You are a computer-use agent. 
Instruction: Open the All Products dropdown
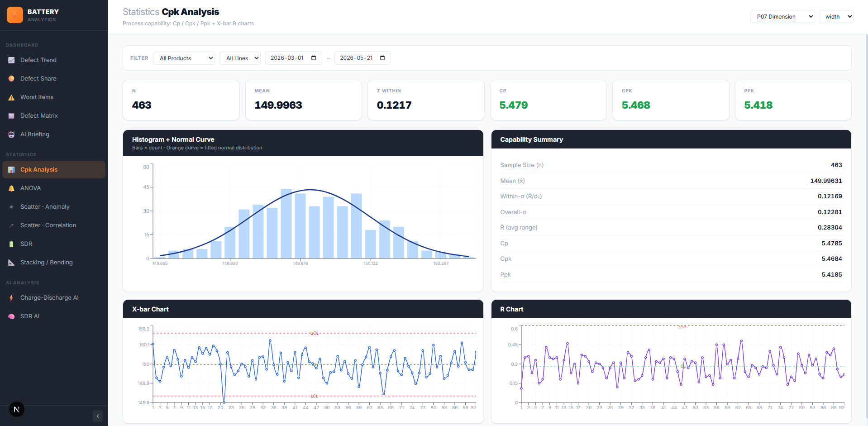click(x=184, y=58)
